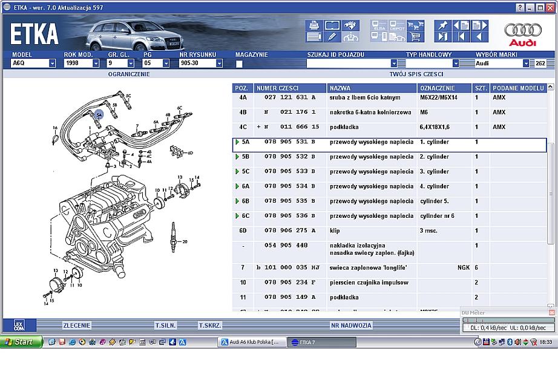
Task: Jump to first entry arrow icon
Action: pyautogui.click(x=461, y=37)
